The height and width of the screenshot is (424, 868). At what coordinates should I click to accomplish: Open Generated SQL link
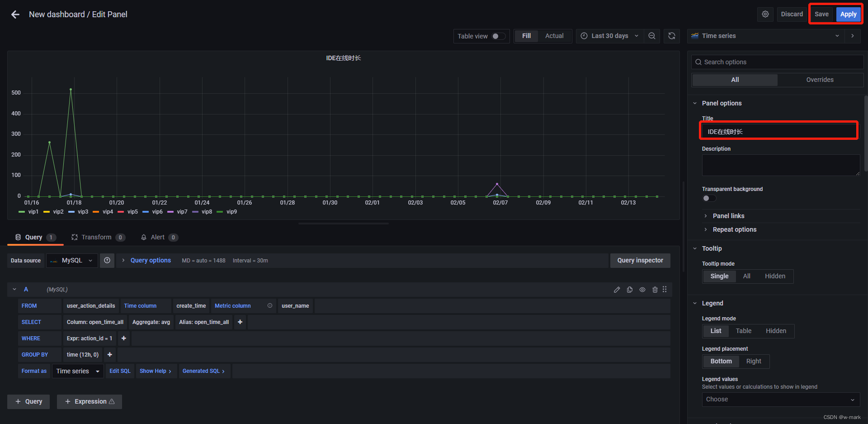point(201,371)
